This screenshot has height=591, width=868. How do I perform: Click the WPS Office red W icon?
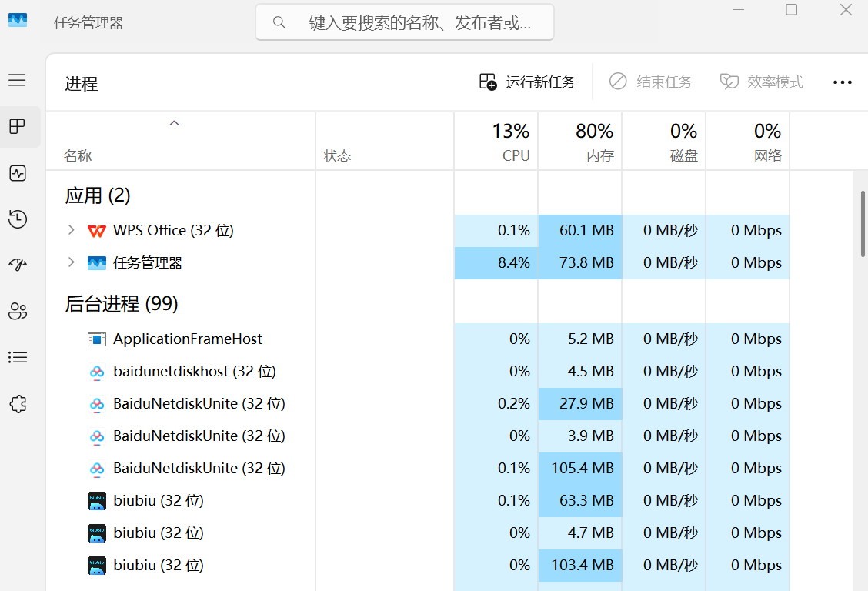[x=97, y=231]
